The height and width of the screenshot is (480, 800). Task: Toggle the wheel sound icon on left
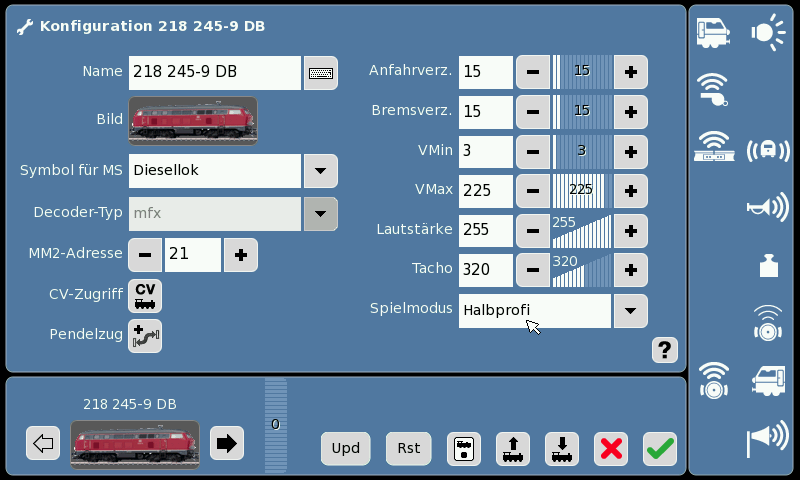pyautogui.click(x=714, y=381)
